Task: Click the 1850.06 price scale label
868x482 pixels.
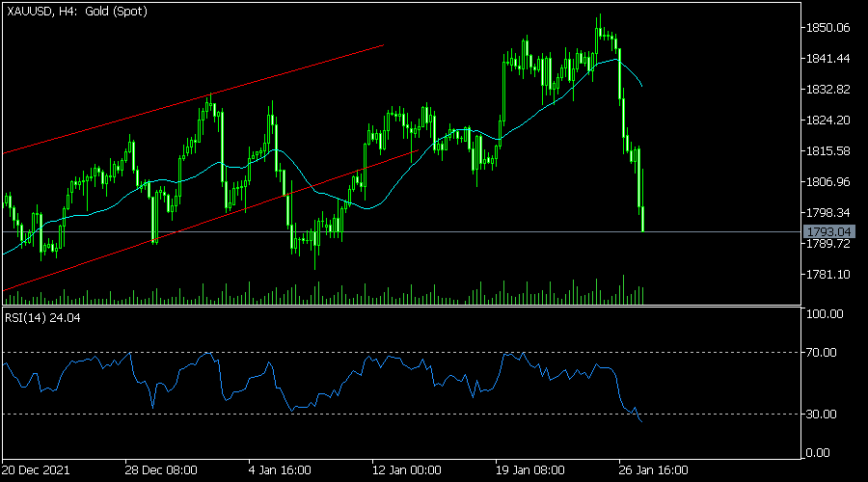Action: [827, 28]
